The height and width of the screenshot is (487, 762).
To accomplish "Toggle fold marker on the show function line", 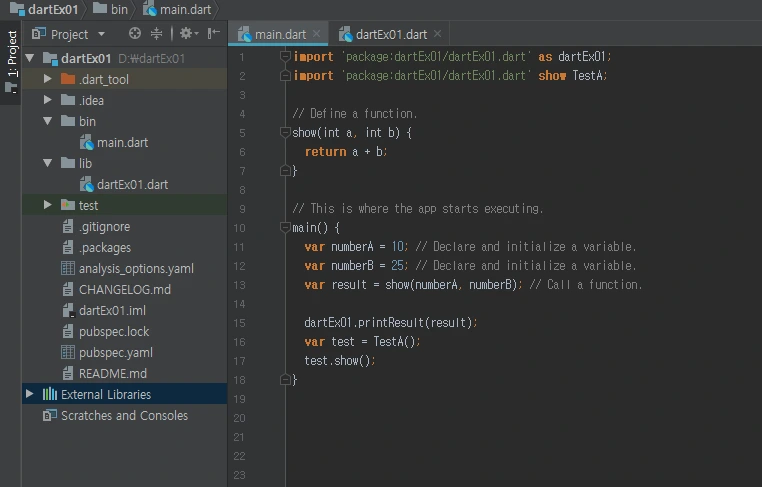I will click(x=286, y=132).
